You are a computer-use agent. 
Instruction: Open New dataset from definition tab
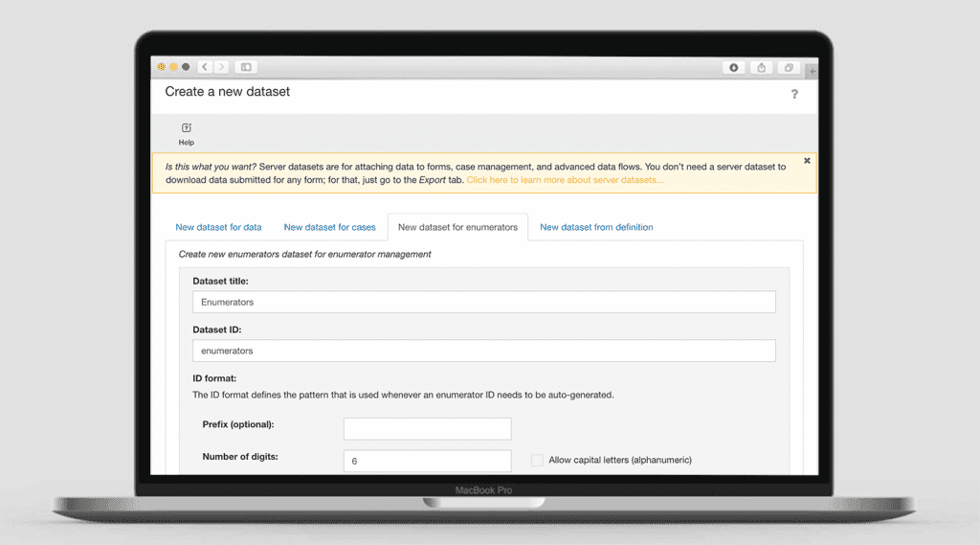596,227
